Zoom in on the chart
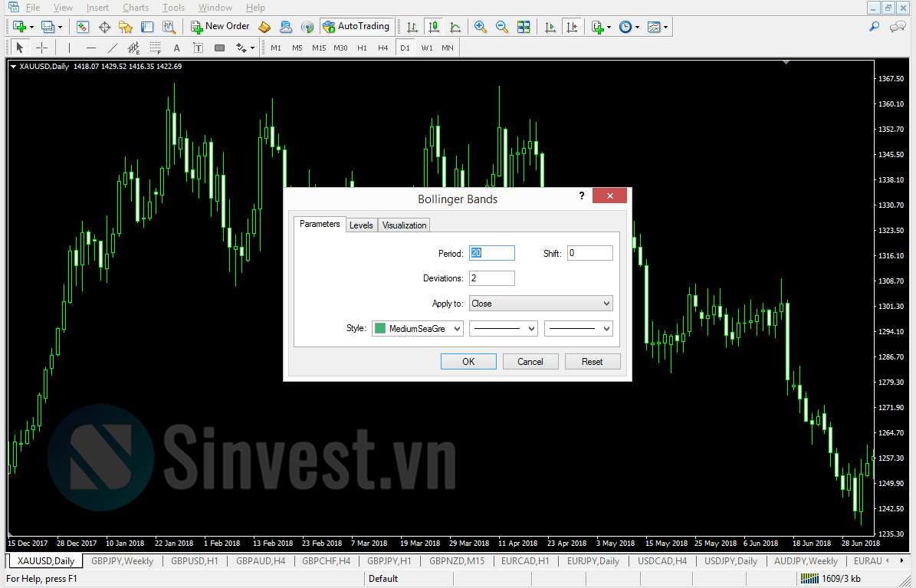916x588 pixels. point(480,27)
